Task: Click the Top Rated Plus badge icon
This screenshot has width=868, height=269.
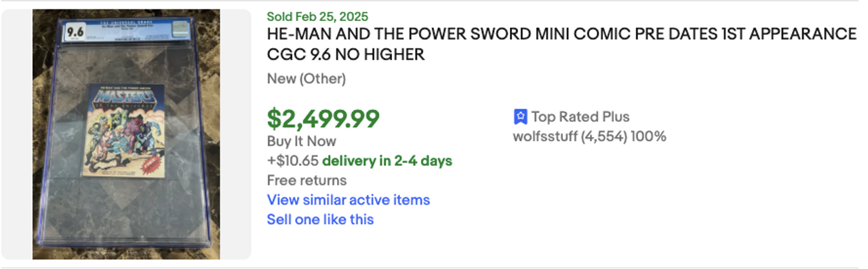Action: [520, 117]
